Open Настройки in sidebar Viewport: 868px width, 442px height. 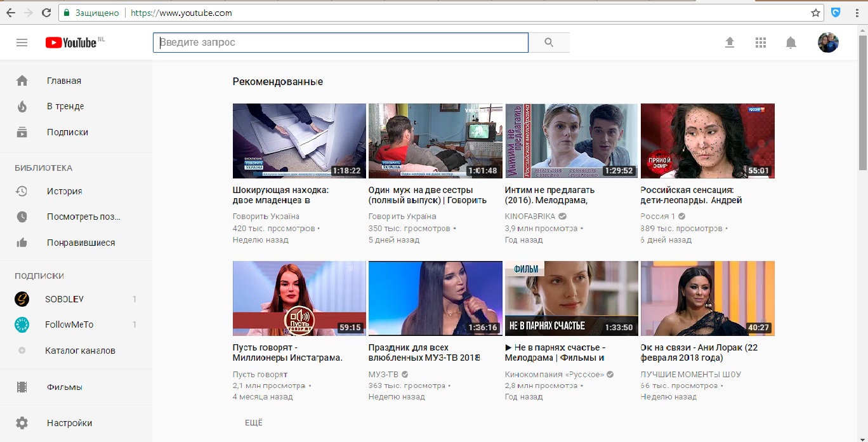[69, 423]
